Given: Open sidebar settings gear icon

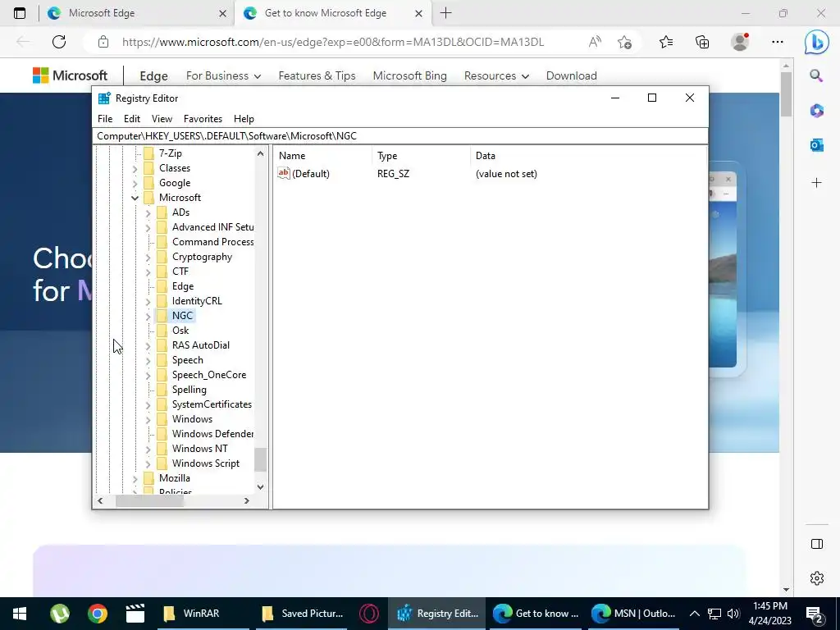Looking at the screenshot, I should tap(816, 578).
